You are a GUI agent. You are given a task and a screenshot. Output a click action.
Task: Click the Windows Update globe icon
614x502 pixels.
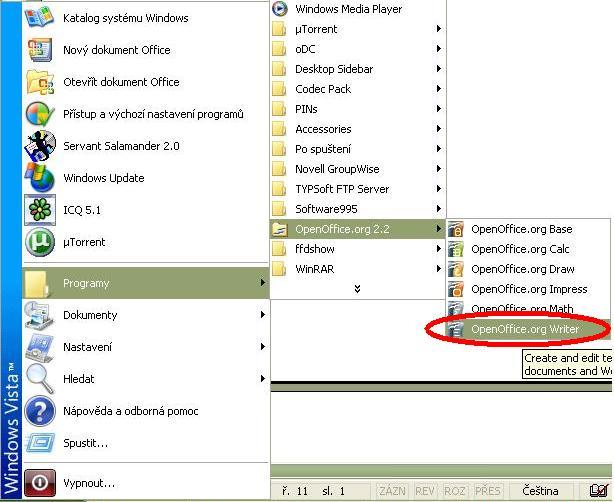[x=40, y=178]
